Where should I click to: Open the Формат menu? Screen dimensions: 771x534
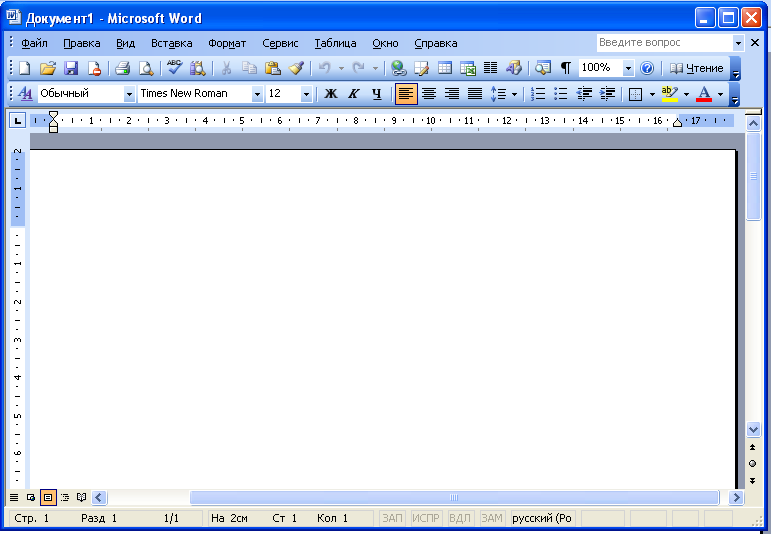[x=227, y=43]
